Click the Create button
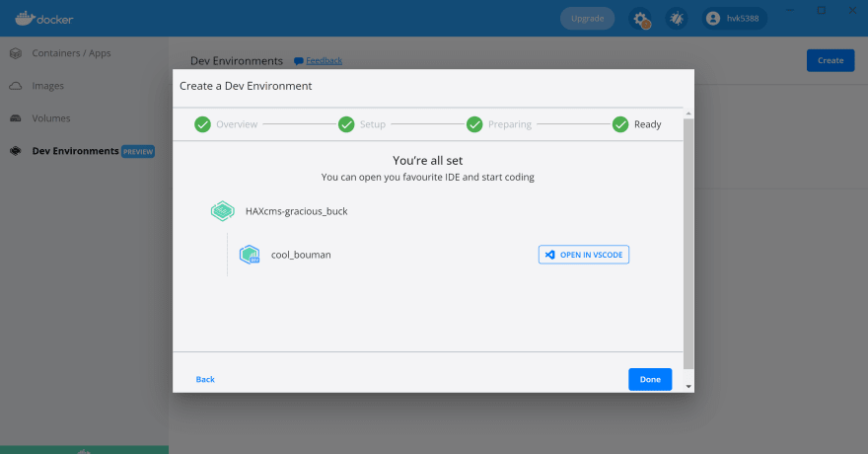 (831, 61)
